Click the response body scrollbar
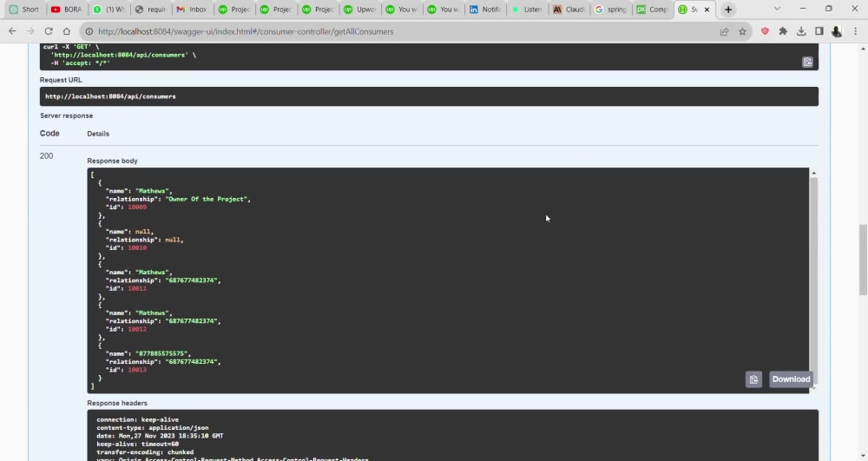Viewport: 868px width, 461px height. click(813, 280)
